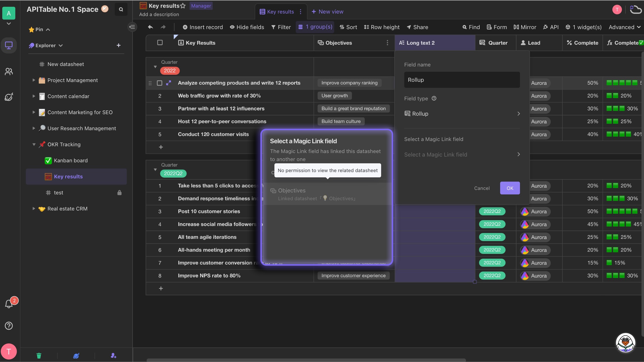The width and height of the screenshot is (644, 362).
Task: Open the space switcher chevron under A
Action: (x=9, y=24)
